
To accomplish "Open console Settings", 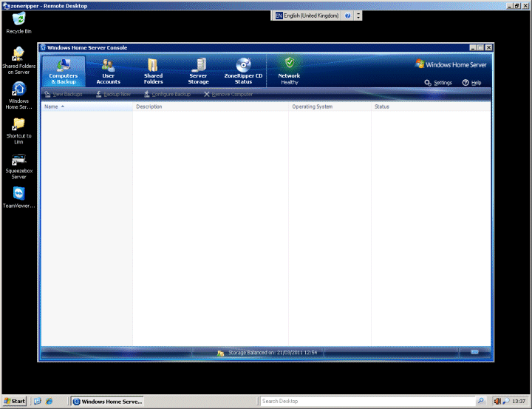I will (438, 83).
